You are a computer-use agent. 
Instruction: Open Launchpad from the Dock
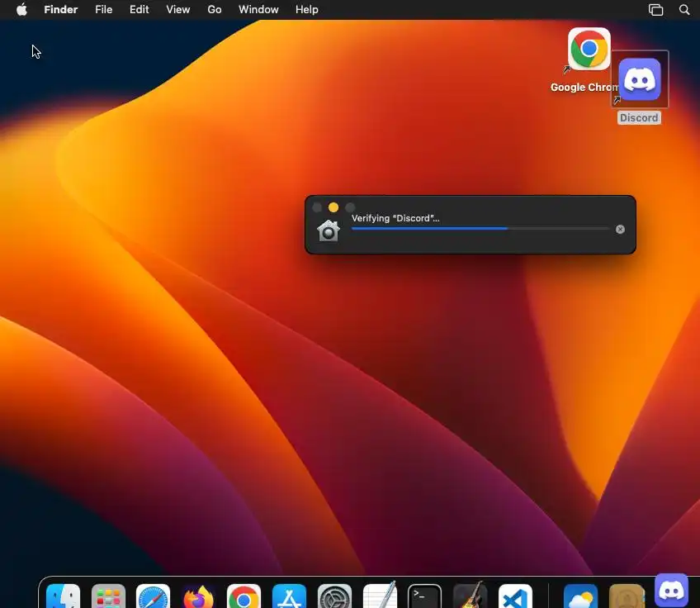108,596
